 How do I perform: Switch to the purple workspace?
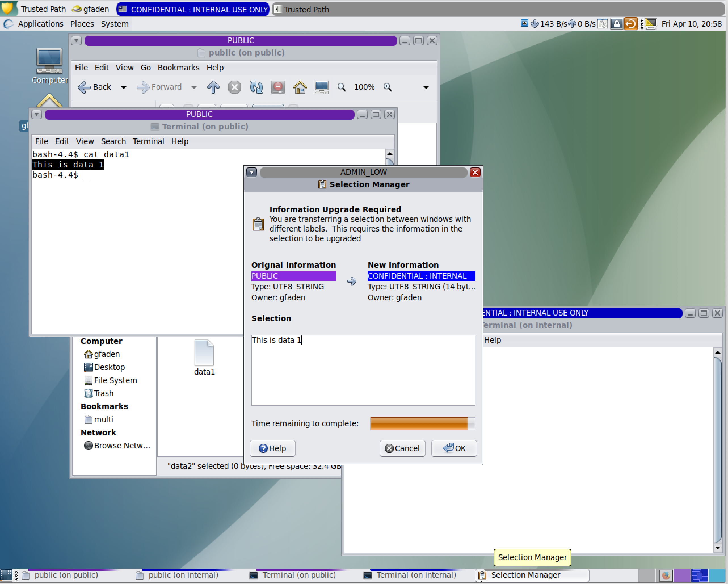pos(682,575)
